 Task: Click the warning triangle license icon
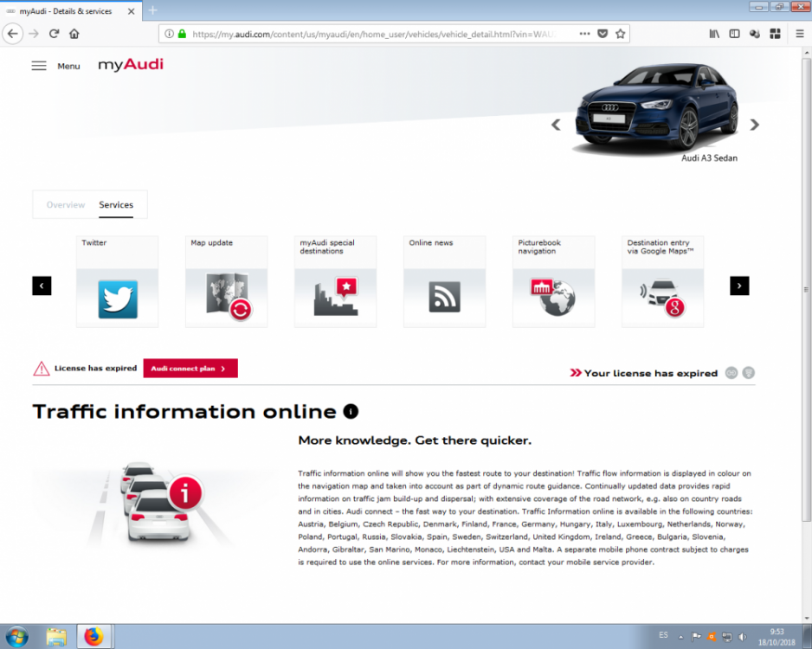42,369
